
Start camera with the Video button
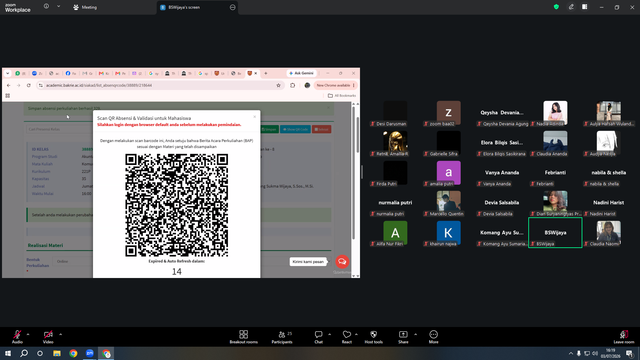(x=48, y=337)
